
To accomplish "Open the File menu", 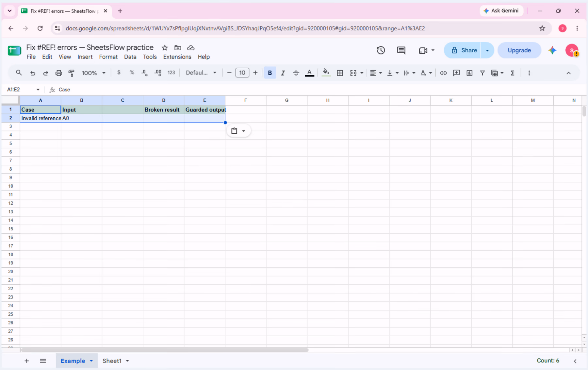I will [31, 57].
